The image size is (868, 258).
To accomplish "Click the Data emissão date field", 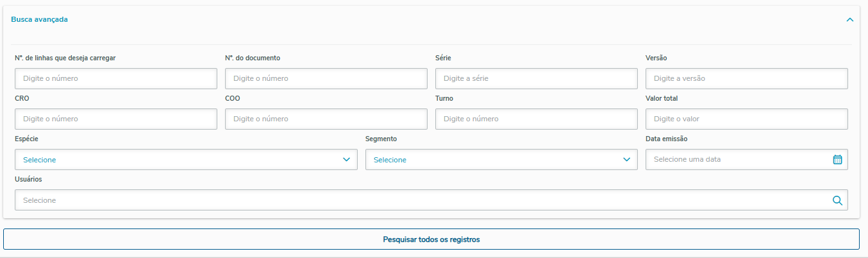I will click(x=737, y=160).
